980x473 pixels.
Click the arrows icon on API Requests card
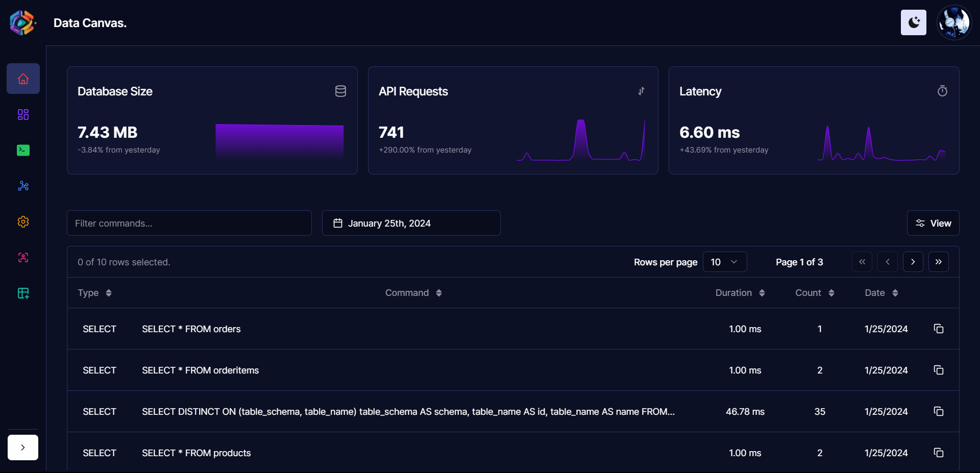pos(641,91)
